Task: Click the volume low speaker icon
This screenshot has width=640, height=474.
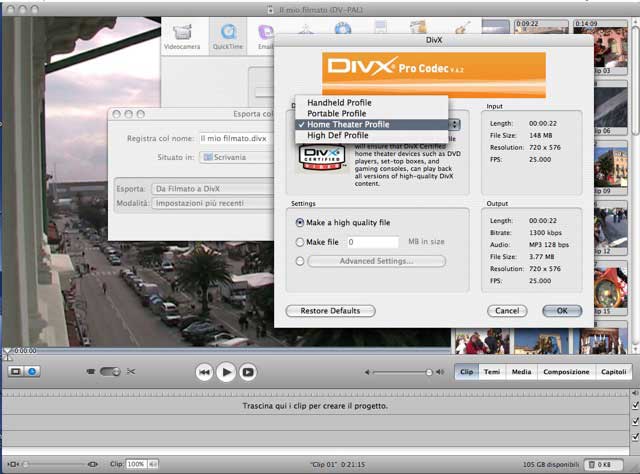Action: [x=367, y=372]
